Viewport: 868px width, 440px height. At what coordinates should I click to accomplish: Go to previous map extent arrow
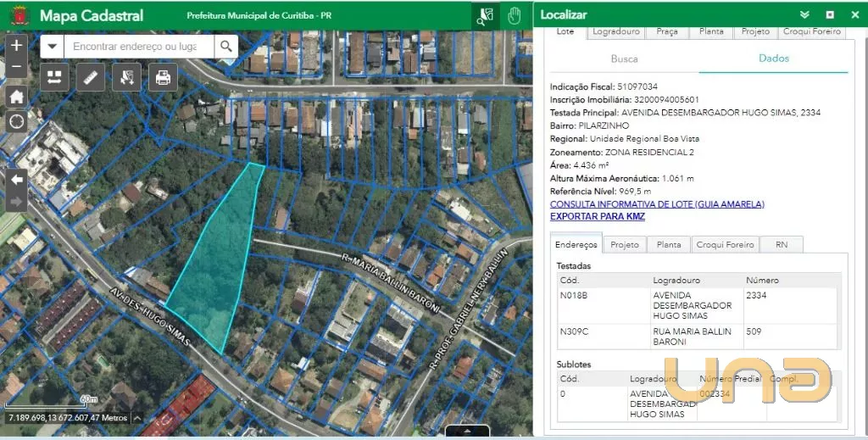coord(16,179)
